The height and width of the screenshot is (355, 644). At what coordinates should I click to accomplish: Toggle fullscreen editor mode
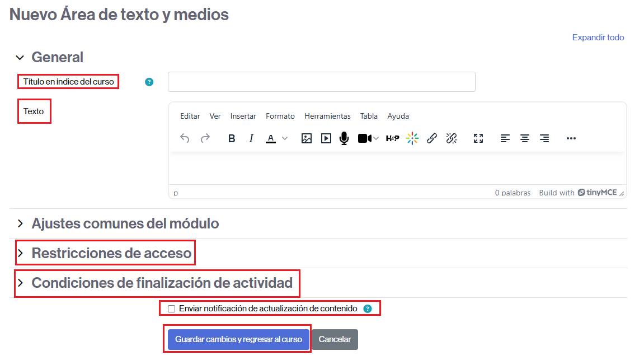[478, 138]
